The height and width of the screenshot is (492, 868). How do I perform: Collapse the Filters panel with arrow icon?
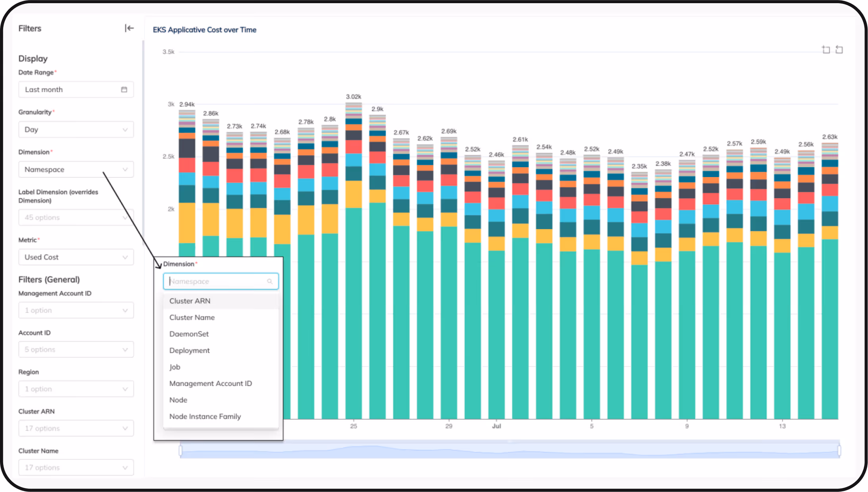(129, 28)
